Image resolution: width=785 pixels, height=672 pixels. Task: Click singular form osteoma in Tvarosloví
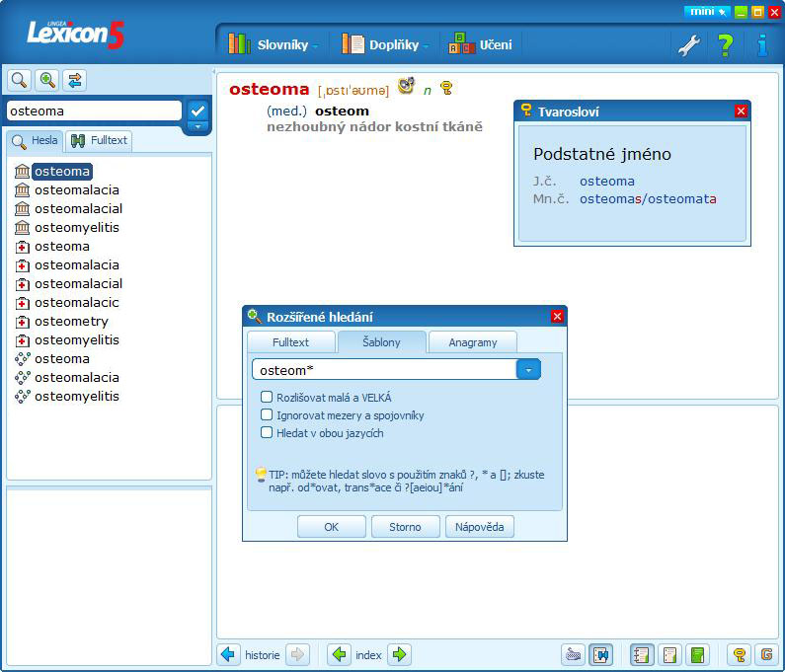pos(607,182)
